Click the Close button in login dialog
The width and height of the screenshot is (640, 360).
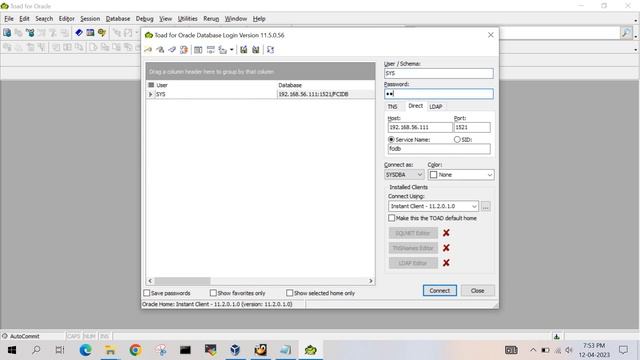coord(478,291)
